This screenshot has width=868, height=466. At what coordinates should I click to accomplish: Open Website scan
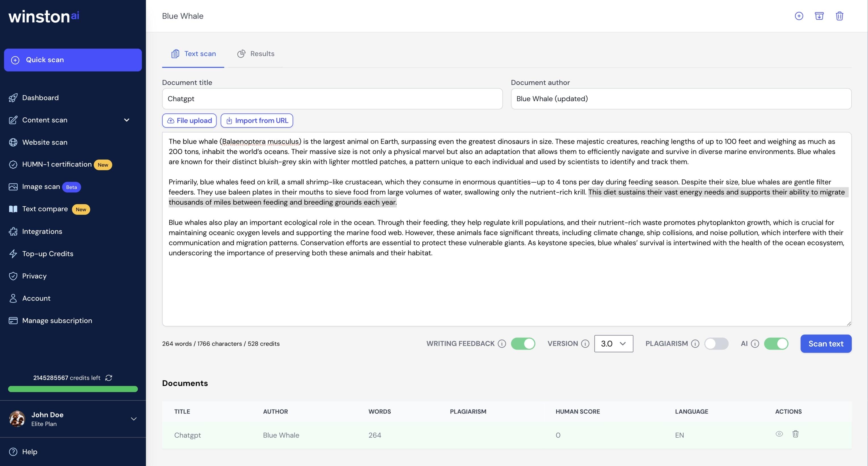44,142
